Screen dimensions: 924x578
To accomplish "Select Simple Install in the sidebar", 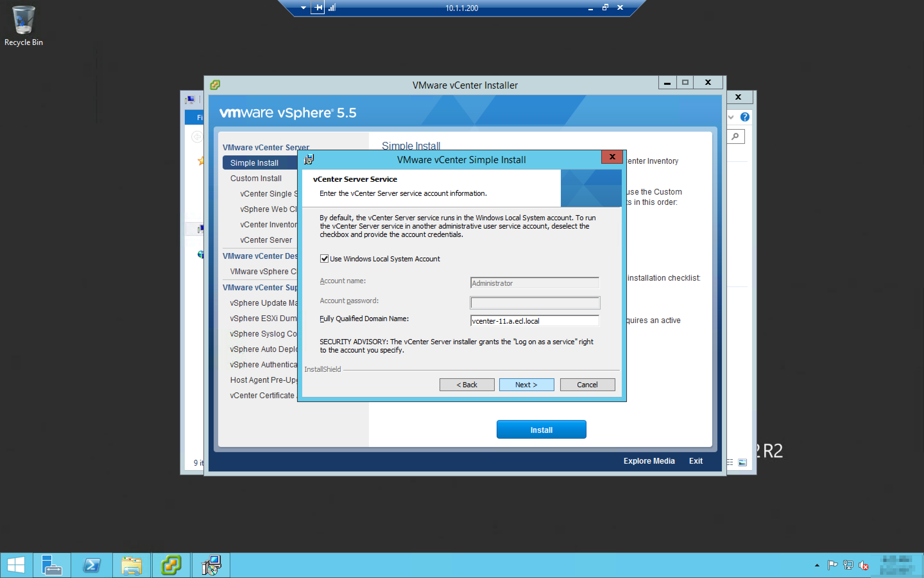I will [x=260, y=163].
